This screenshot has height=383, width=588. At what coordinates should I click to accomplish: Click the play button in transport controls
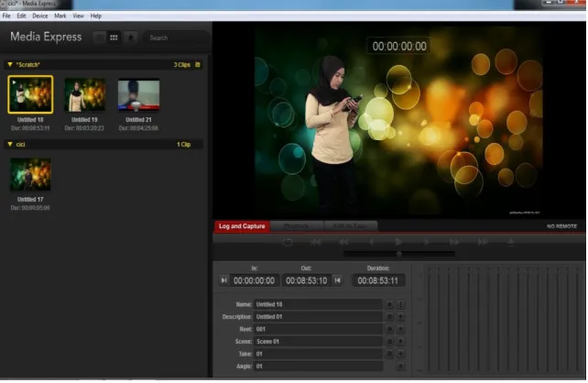(x=399, y=243)
